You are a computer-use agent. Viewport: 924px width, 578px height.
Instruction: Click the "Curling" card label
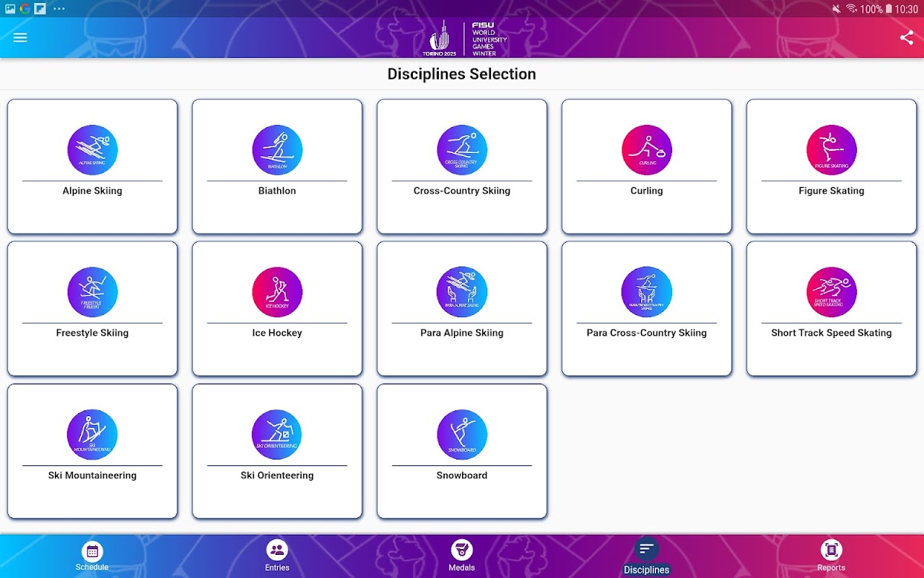[647, 191]
